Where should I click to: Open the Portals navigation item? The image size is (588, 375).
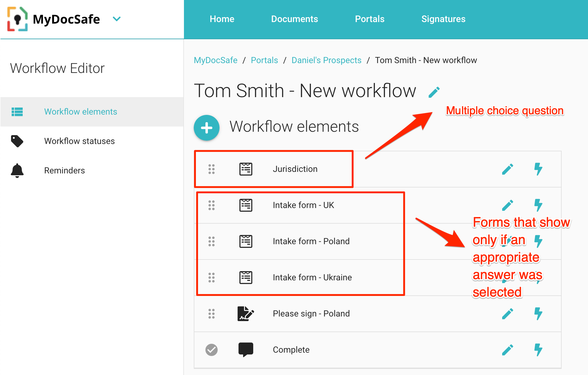[369, 19]
